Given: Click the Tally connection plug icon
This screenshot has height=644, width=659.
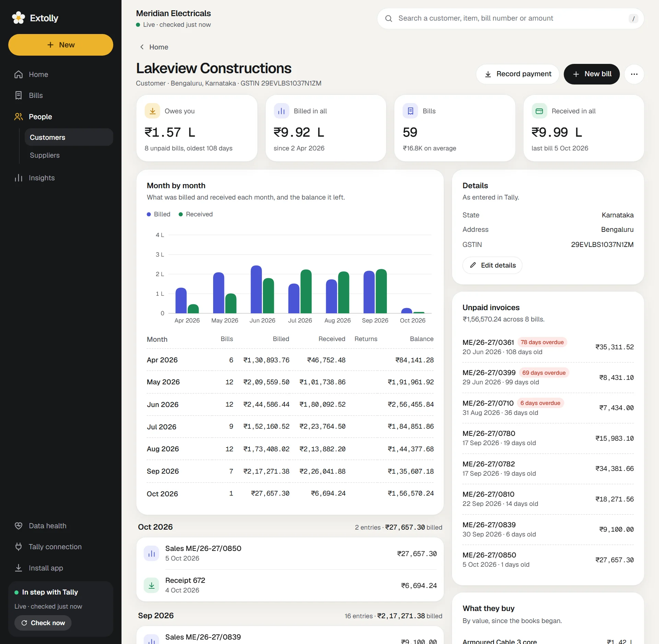Looking at the screenshot, I should [x=19, y=547].
